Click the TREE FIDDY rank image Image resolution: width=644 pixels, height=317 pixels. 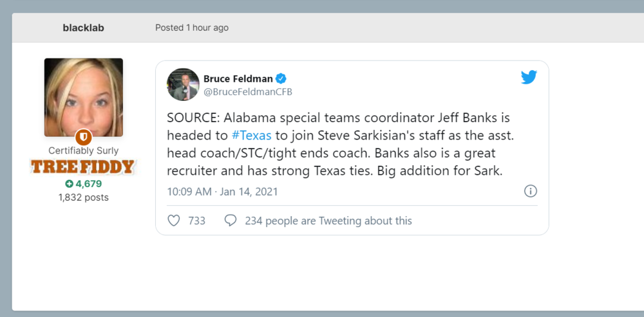pos(83,167)
